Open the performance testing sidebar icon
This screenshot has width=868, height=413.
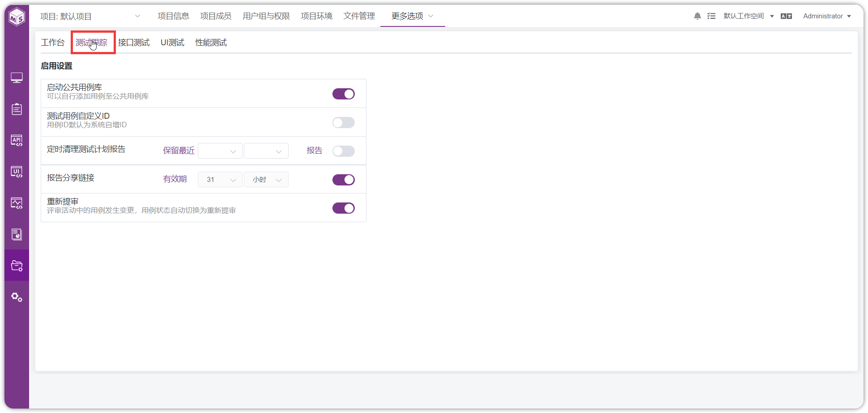click(17, 203)
